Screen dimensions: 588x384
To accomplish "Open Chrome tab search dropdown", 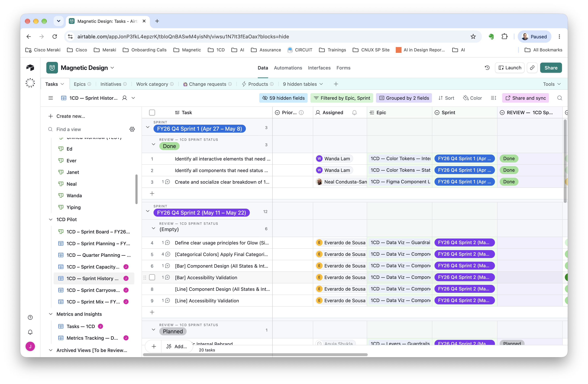I will [58, 21].
